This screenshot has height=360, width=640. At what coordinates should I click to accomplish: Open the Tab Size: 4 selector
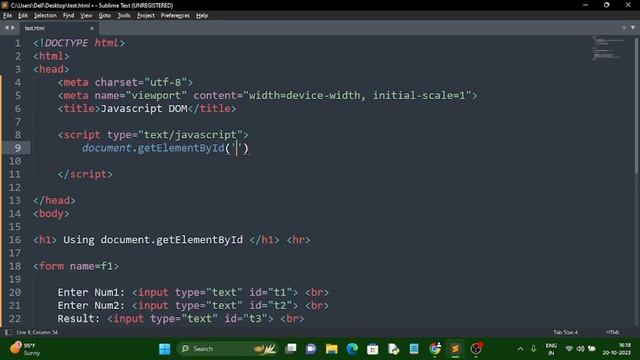(565, 332)
